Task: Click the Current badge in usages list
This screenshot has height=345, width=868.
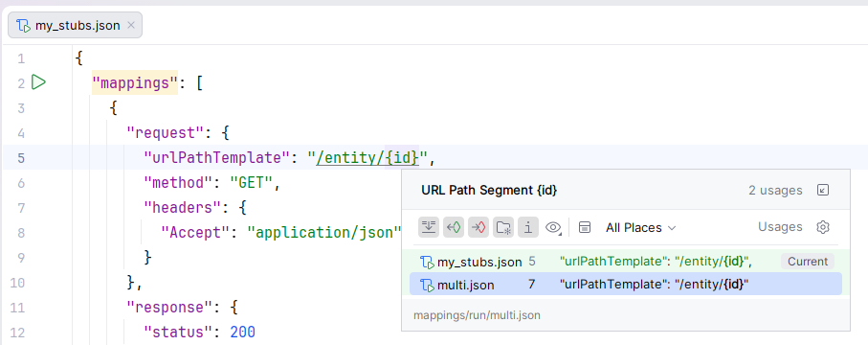Action: pyautogui.click(x=808, y=262)
